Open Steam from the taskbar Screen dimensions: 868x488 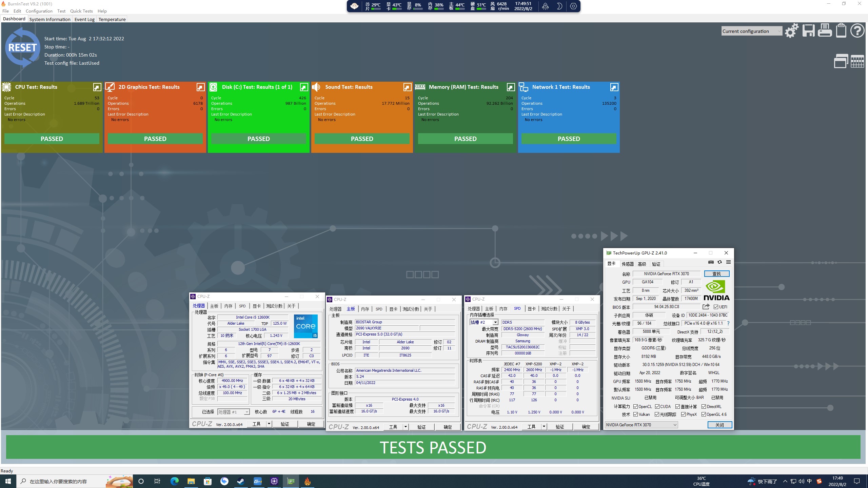pyautogui.click(x=241, y=481)
